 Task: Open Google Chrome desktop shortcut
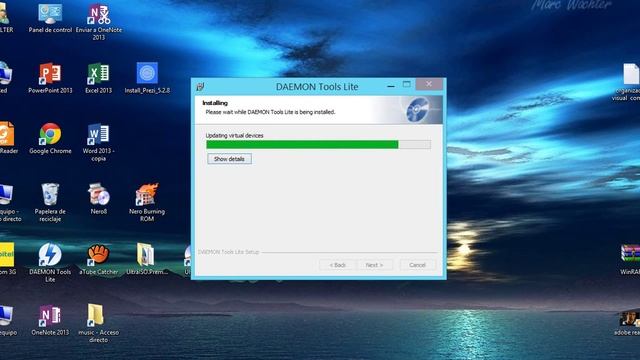point(50,138)
